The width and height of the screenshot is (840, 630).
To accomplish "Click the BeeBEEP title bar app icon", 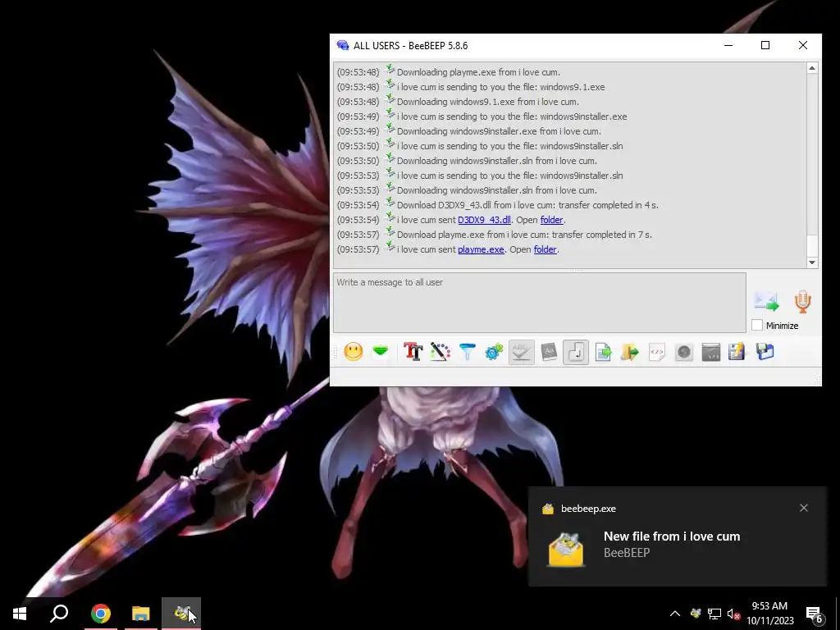I will (x=343, y=46).
